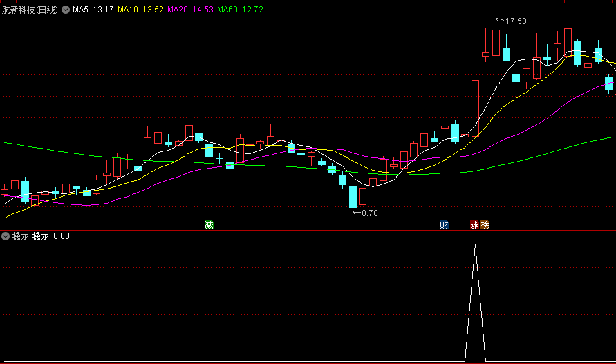The height and width of the screenshot is (364, 616).
Task: Open the 擒龙 indicator dropdown arrow
Action: click(x=6, y=236)
